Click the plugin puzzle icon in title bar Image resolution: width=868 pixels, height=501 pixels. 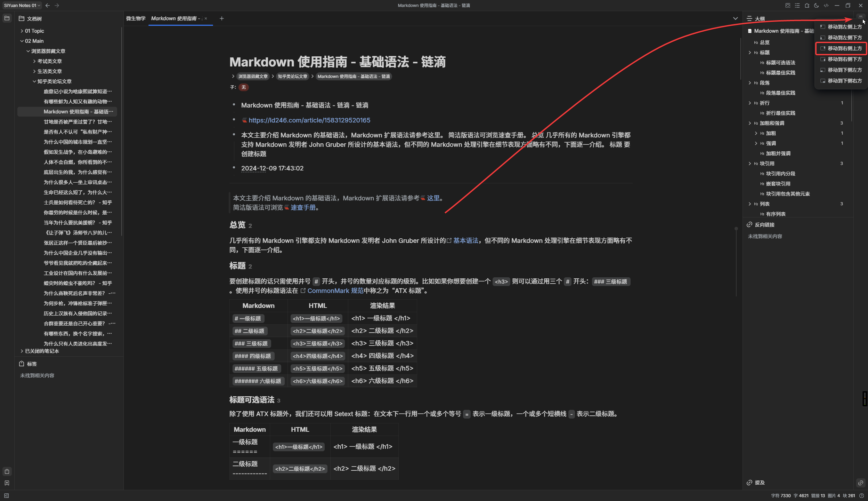pos(807,6)
